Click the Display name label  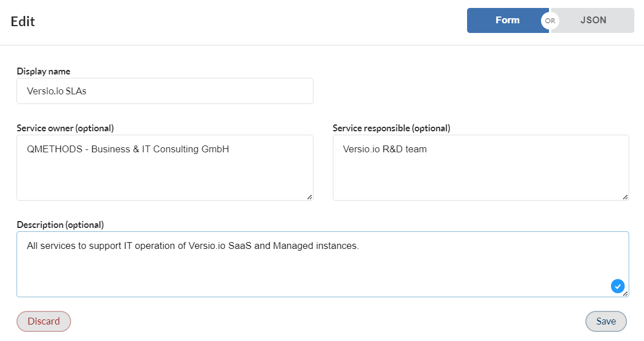coord(44,72)
